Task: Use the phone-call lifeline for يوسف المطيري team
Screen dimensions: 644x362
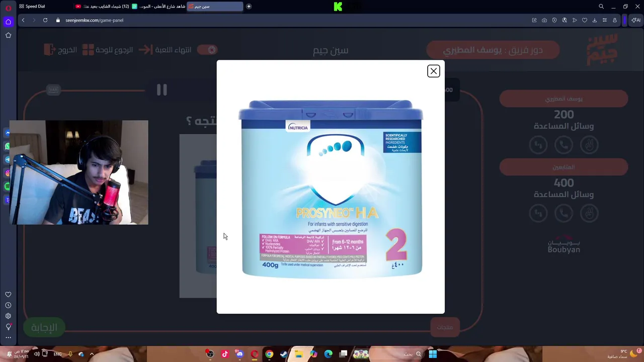Action: tap(563, 145)
